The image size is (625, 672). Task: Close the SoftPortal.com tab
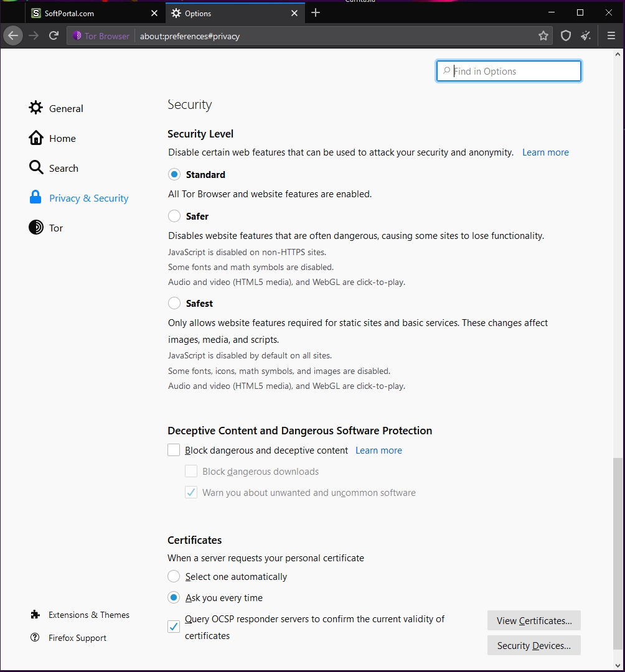click(x=155, y=13)
